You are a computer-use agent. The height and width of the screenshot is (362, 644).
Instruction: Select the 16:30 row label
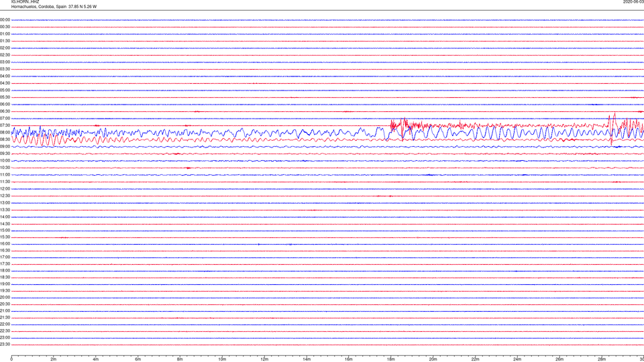tap(5, 250)
